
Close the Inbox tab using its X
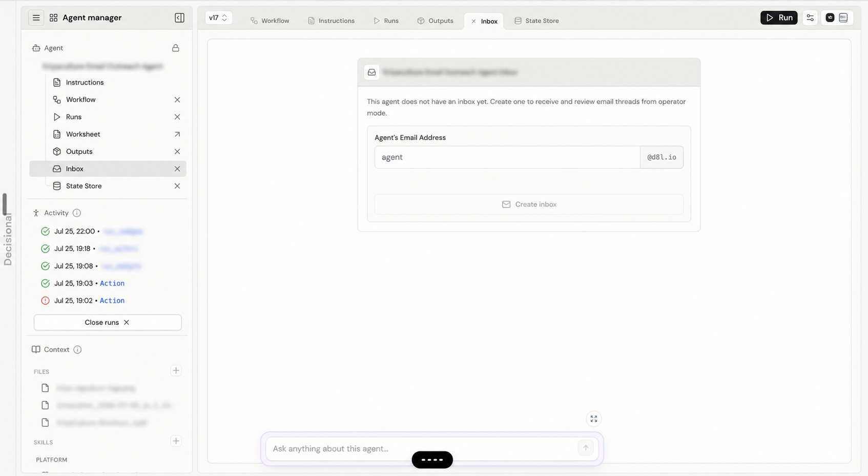[473, 21]
